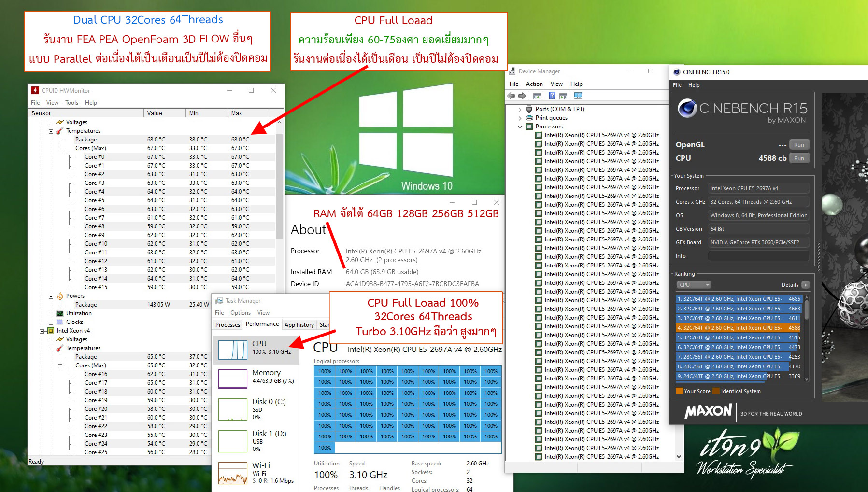Select the Disk 1 (D:) graph thumbnail
This screenshot has width=868, height=492.
pos(233,441)
